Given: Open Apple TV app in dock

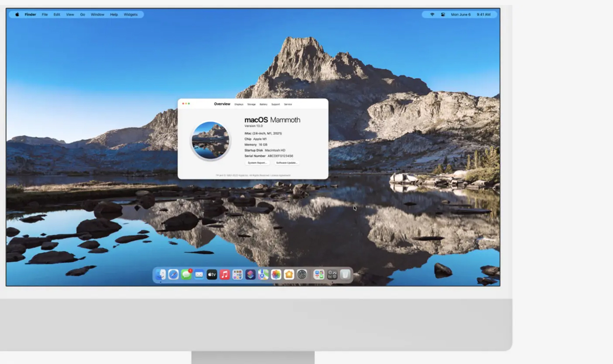Looking at the screenshot, I should (x=212, y=275).
